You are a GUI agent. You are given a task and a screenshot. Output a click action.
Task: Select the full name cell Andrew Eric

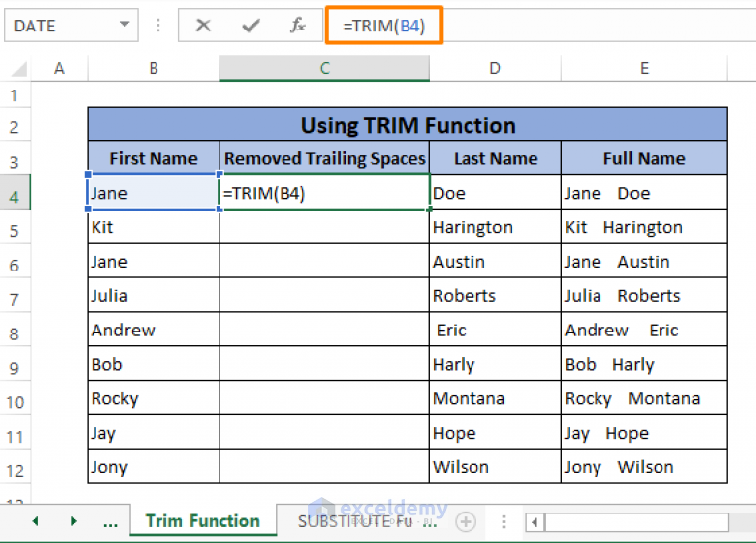(645, 330)
